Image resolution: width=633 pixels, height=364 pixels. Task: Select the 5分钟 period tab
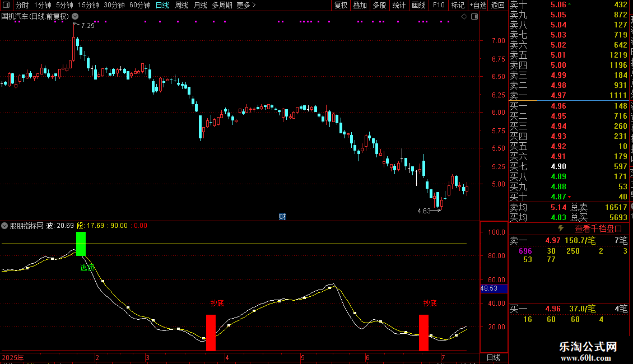(64, 5)
